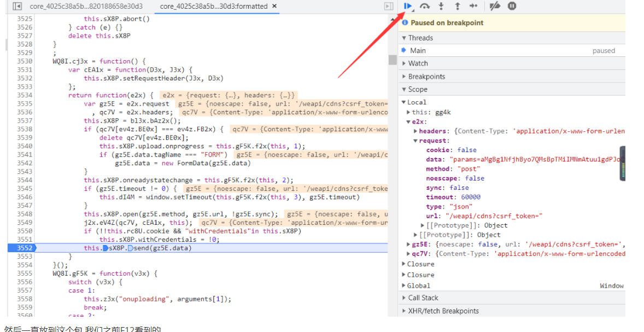The height and width of the screenshot is (332, 644).
Task: Click the Step debugger button
Action: tap(473, 6)
